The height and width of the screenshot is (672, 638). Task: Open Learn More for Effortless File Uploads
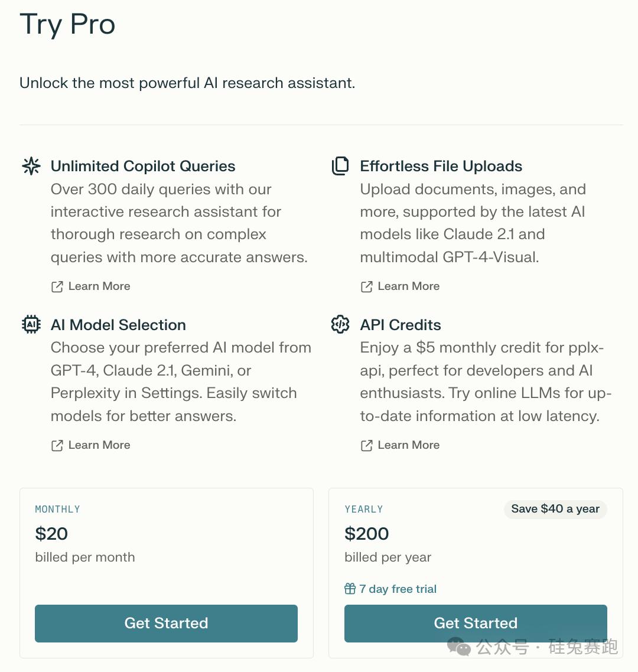[409, 286]
